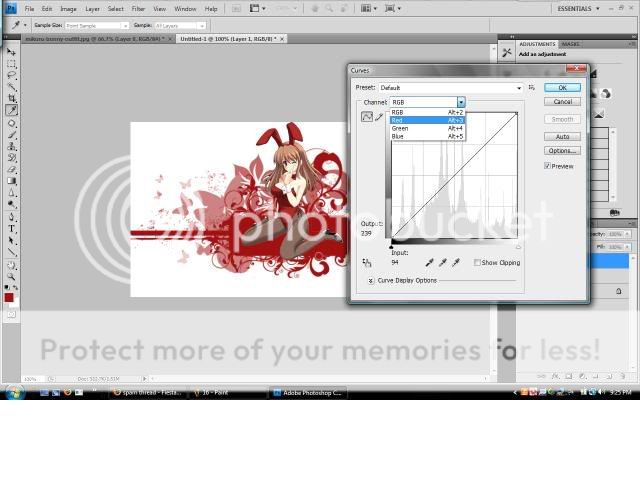The height and width of the screenshot is (485, 640).
Task: Select the Hand tool
Action: pyautogui.click(x=11, y=265)
